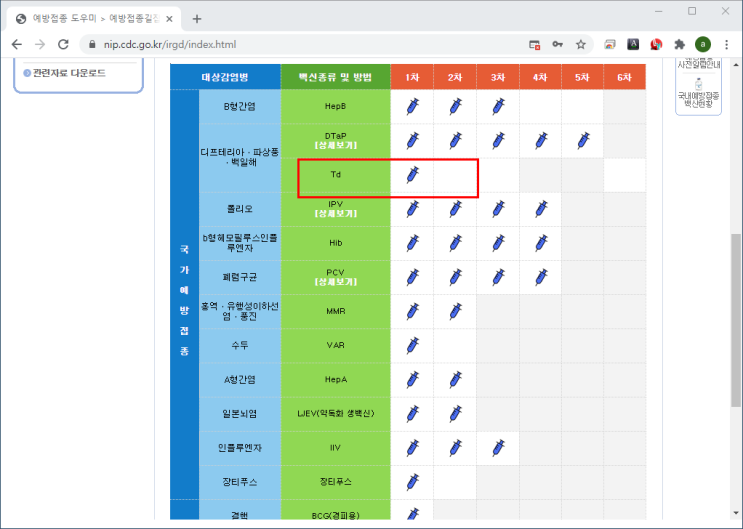Open a new tab with the plus button
The height and width of the screenshot is (529, 743).
[197, 19]
